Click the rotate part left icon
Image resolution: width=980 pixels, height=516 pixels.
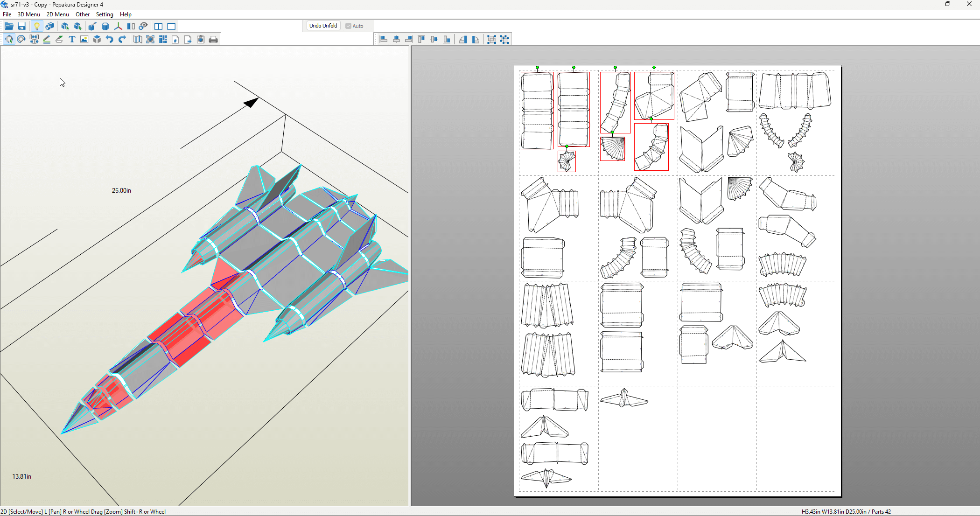point(462,39)
